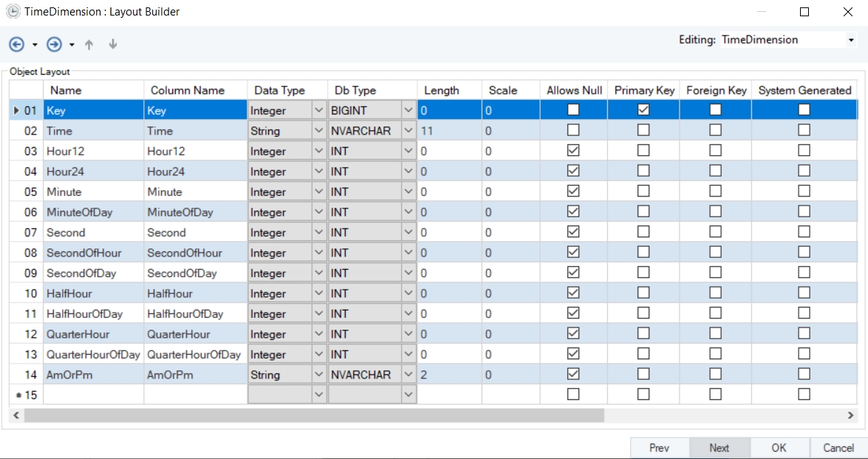Open the forward arrow history dropdown
The width and height of the screenshot is (868, 459).
point(72,45)
